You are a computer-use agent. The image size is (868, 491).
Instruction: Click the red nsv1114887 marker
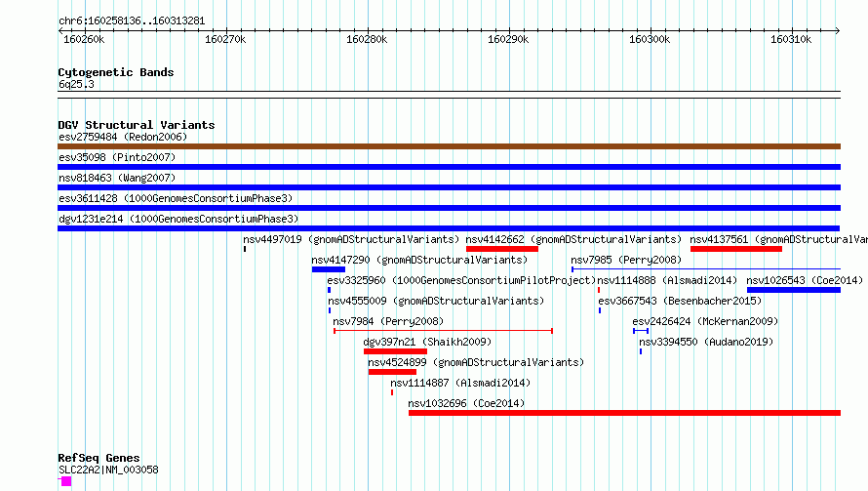392,392
